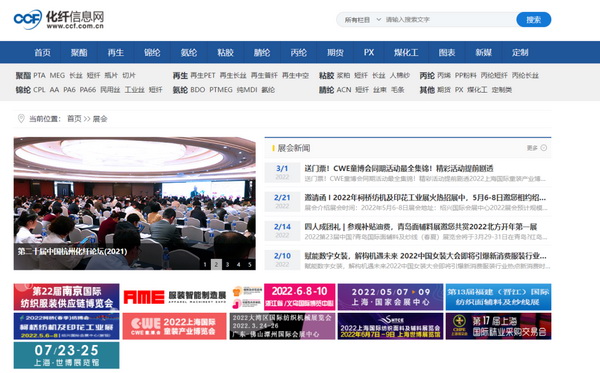Open the CWE 2022上海国际童装产业博览会 banner
The width and height of the screenshot is (600, 373).
pos(174,326)
